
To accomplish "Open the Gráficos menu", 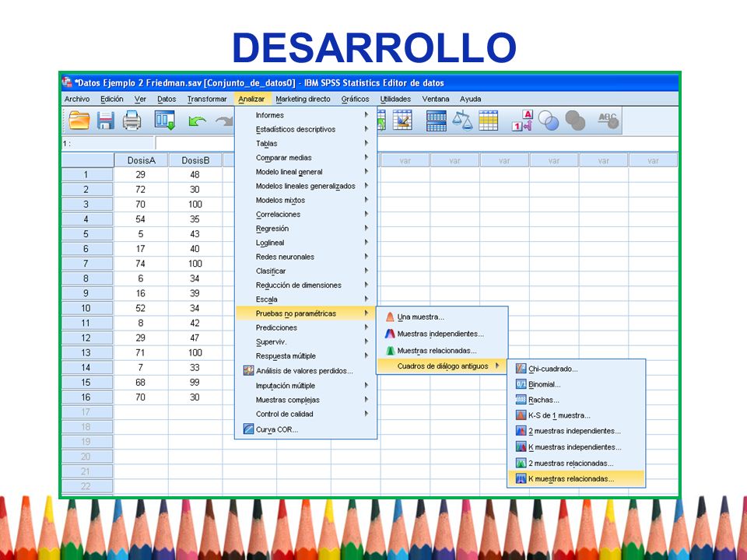I will (x=355, y=99).
